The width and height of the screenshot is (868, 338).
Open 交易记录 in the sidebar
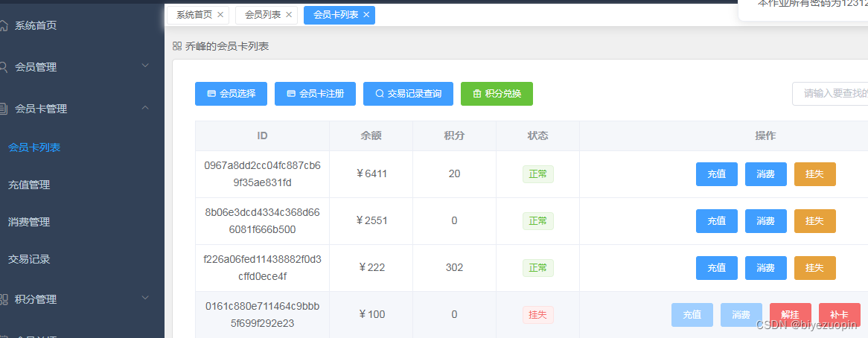point(29,259)
